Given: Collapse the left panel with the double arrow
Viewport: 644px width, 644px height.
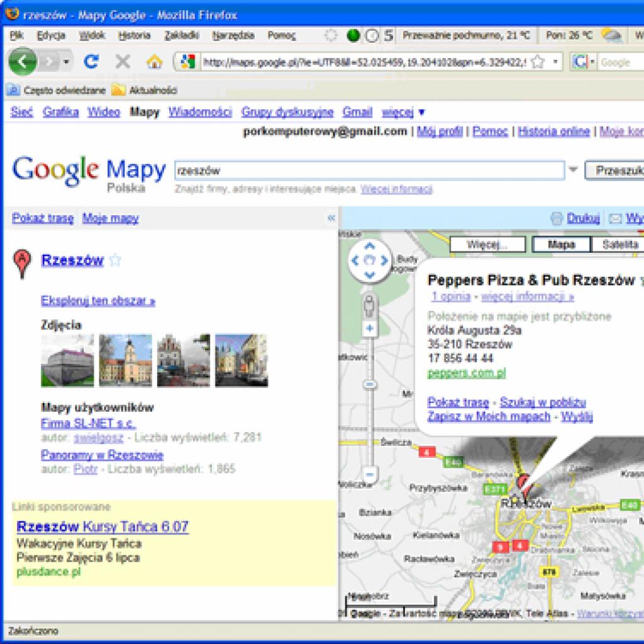Looking at the screenshot, I should pos(331,218).
